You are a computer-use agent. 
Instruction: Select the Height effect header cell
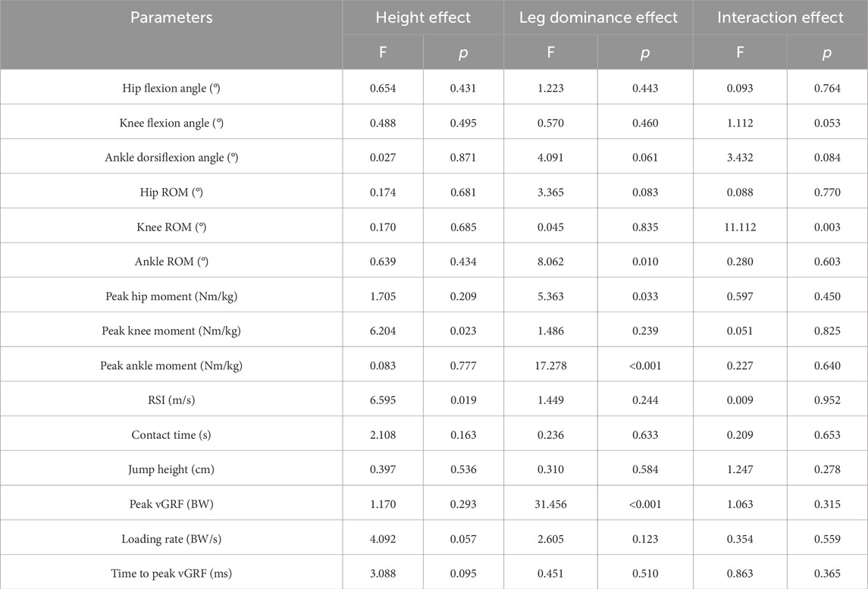click(x=423, y=17)
